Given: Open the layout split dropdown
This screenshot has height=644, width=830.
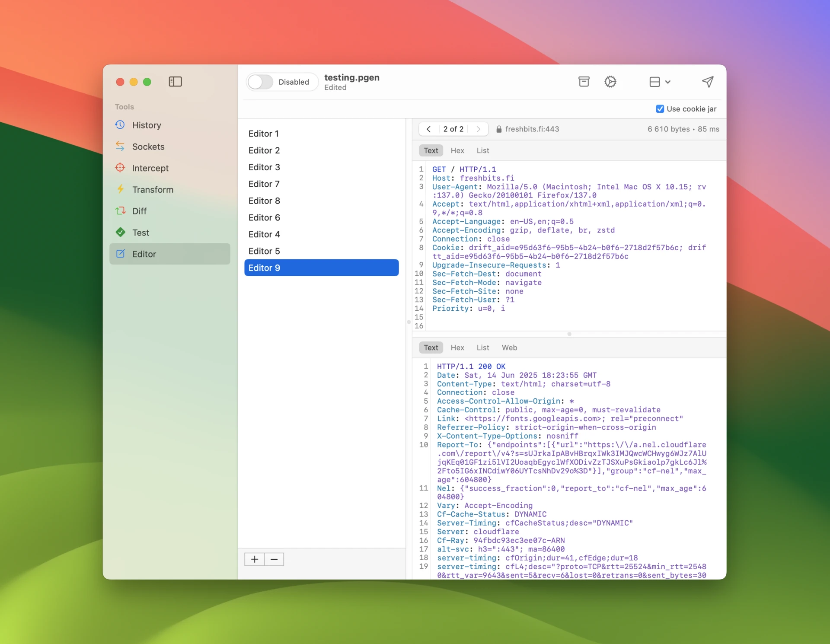Looking at the screenshot, I should click(660, 82).
